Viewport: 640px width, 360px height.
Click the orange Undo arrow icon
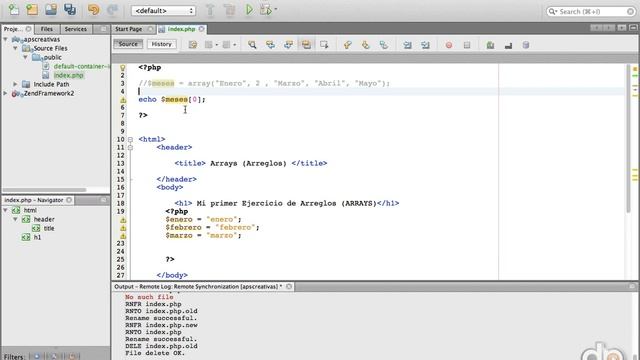point(93,10)
